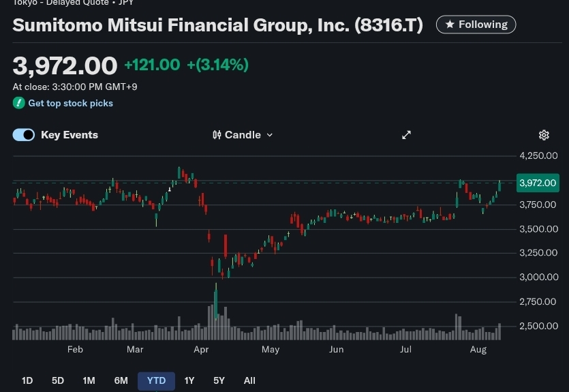Click the +(3.14%) percent change value
The height and width of the screenshot is (392, 569).
[x=218, y=65]
